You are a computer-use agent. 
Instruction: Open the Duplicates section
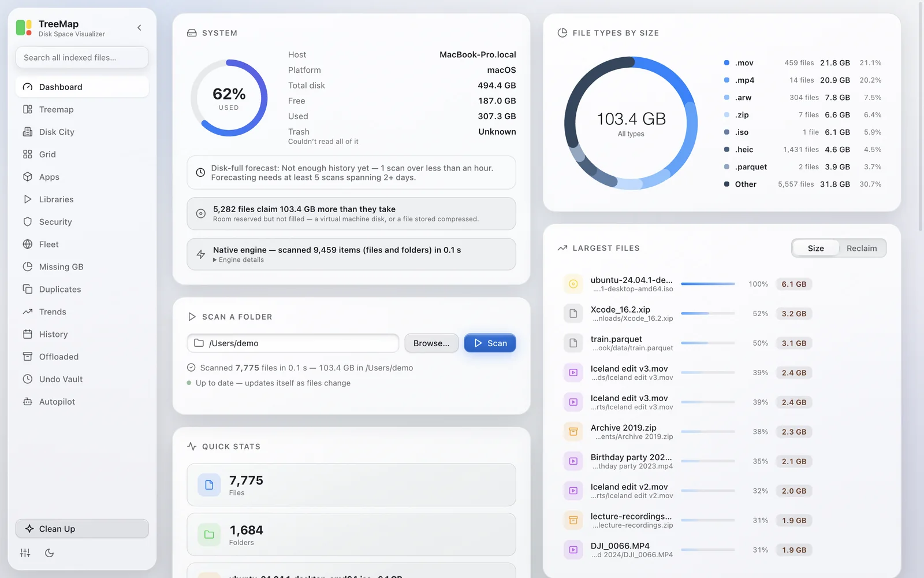pyautogui.click(x=82, y=290)
